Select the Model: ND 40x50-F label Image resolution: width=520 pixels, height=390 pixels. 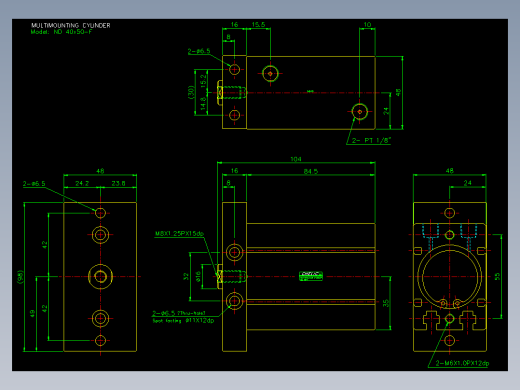click(61, 32)
